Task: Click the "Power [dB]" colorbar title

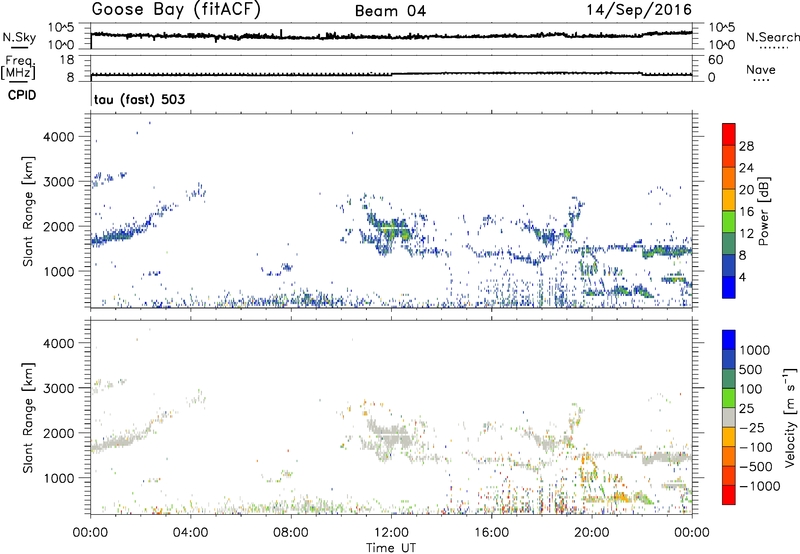Action: coord(763,211)
